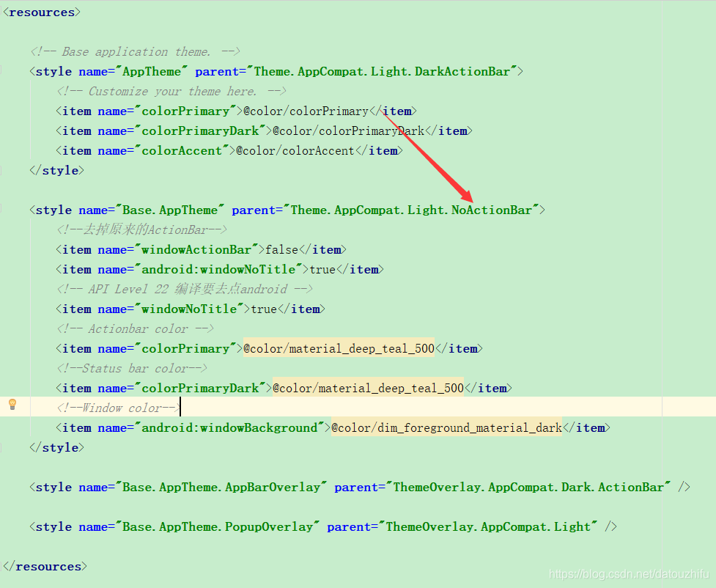The image size is (716, 588).
Task: Select the "AppTheme" style name value
Action: [152, 72]
